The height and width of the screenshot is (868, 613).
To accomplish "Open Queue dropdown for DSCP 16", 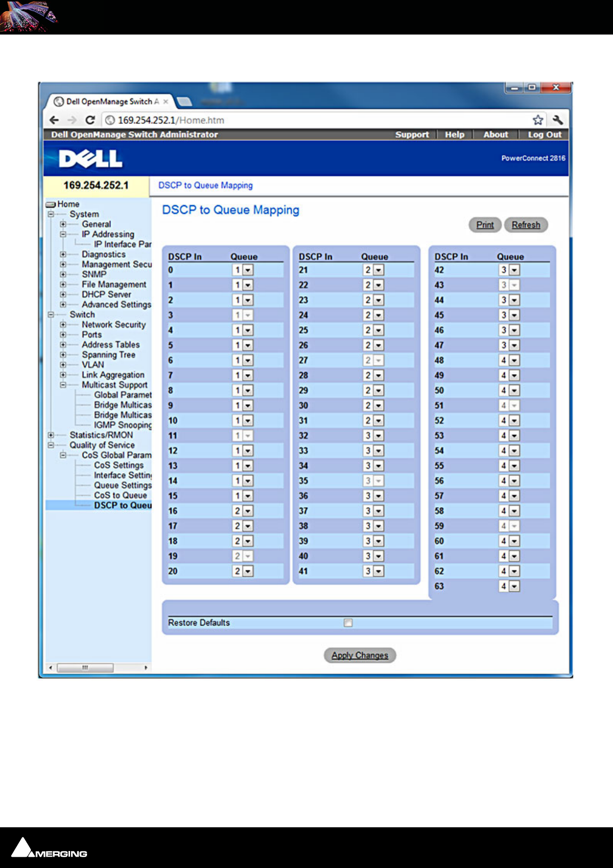I will click(243, 511).
